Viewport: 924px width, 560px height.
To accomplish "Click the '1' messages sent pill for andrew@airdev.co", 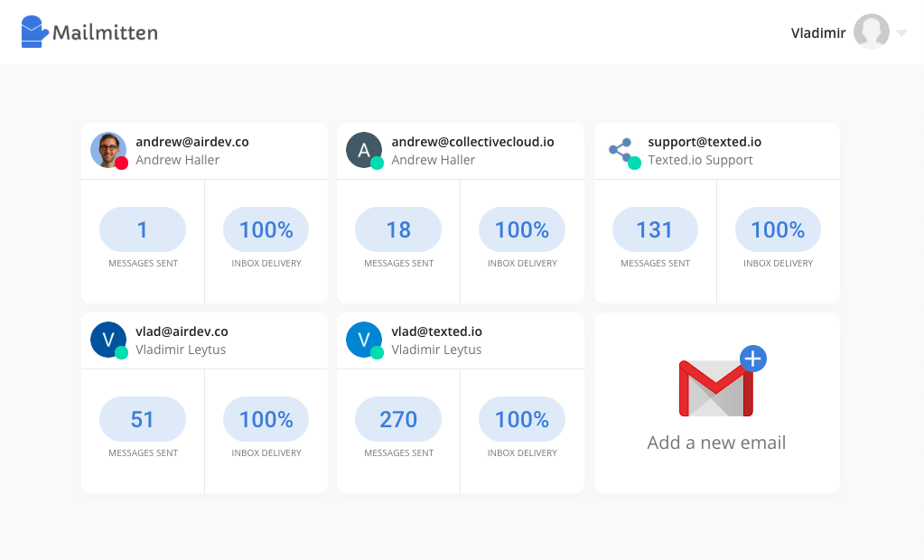I will [x=143, y=229].
